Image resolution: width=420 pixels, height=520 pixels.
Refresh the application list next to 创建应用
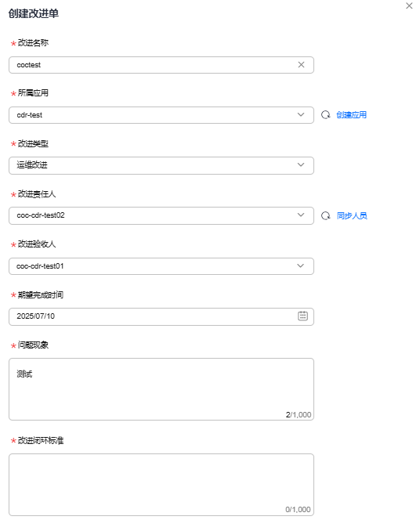[x=325, y=115]
